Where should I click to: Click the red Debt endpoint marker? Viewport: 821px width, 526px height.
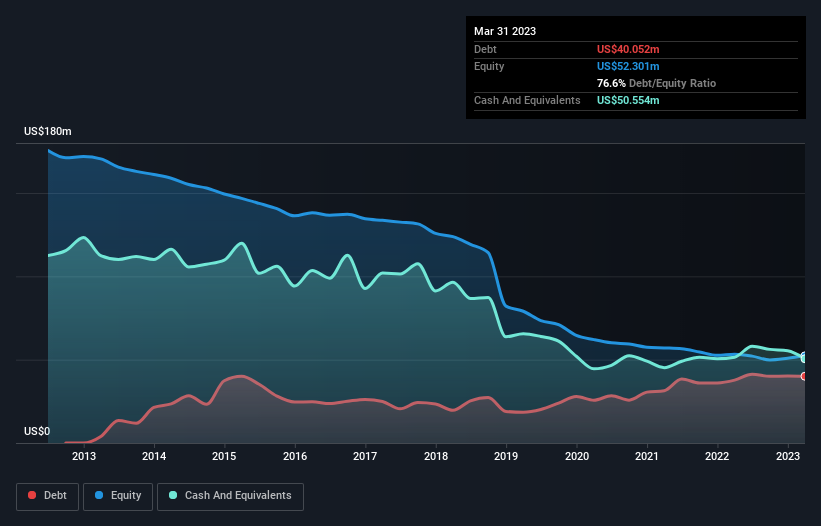[804, 376]
